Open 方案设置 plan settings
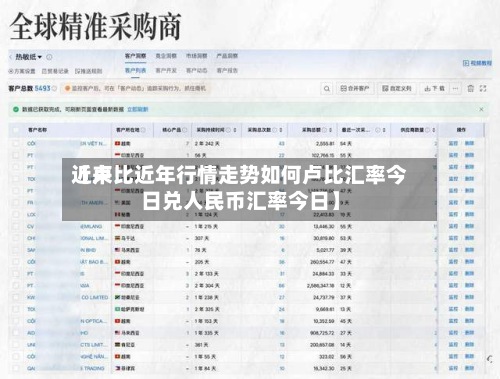The image size is (500, 379). pos(22,71)
